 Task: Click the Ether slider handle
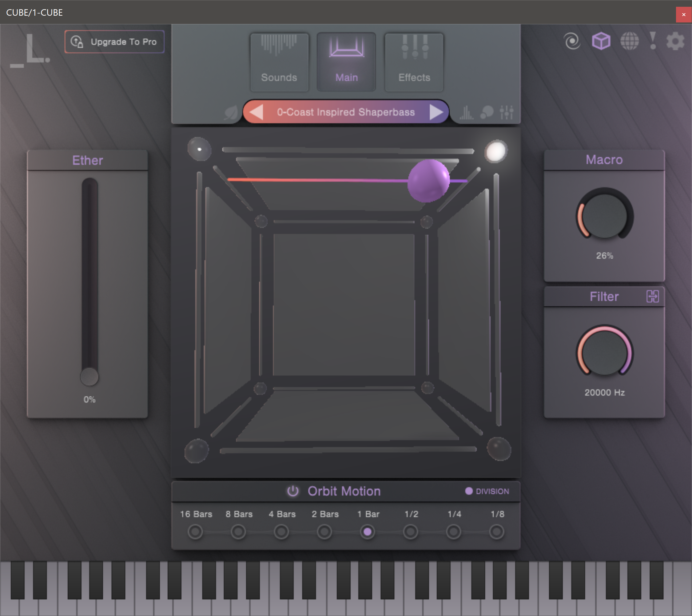pyautogui.click(x=89, y=377)
